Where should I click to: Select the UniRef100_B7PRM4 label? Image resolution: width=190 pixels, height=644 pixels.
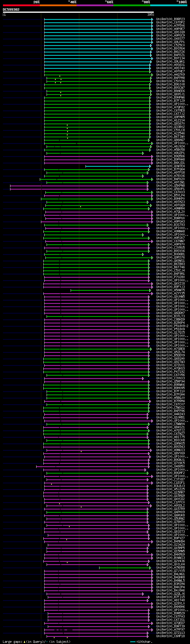170,401
